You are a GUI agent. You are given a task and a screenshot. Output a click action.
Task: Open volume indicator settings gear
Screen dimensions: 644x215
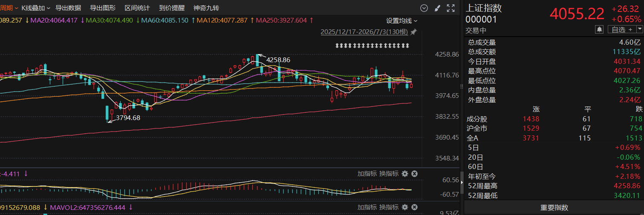pyautogui.click(x=405, y=207)
